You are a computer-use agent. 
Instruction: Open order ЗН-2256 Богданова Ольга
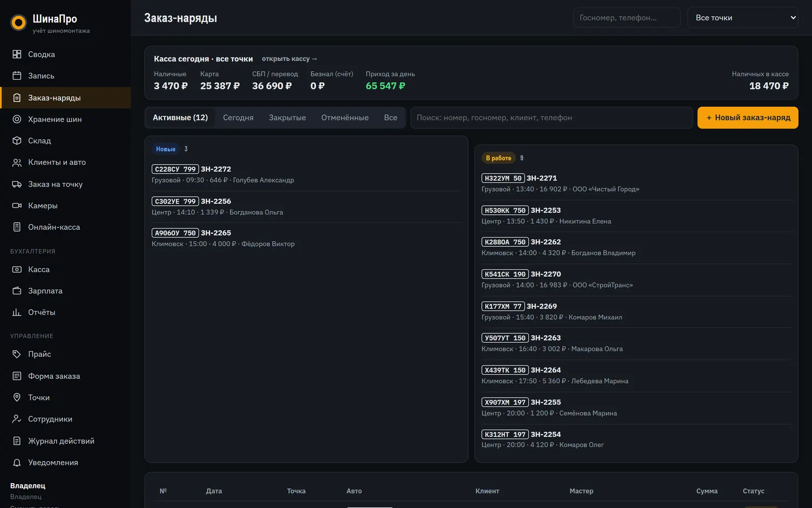coord(306,206)
